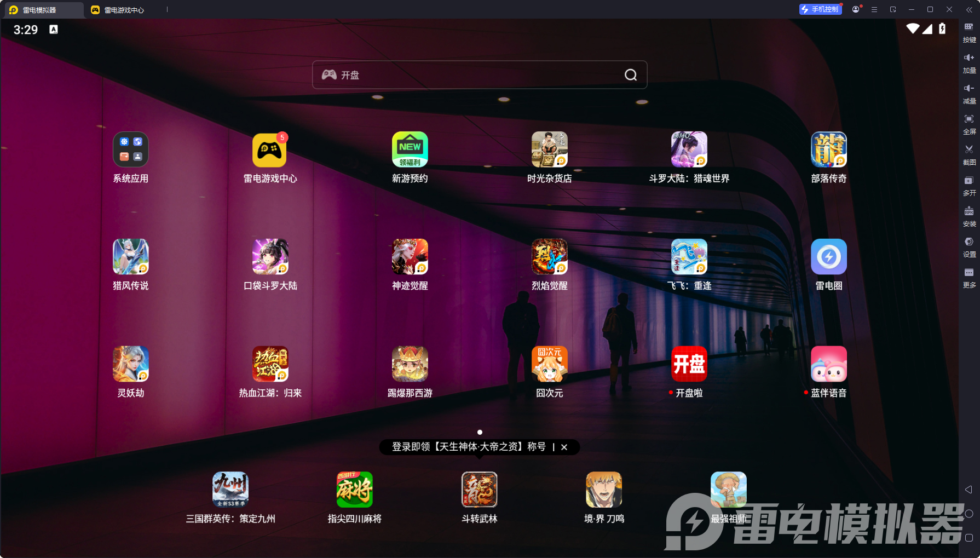Click 减量 volume down button

(969, 94)
